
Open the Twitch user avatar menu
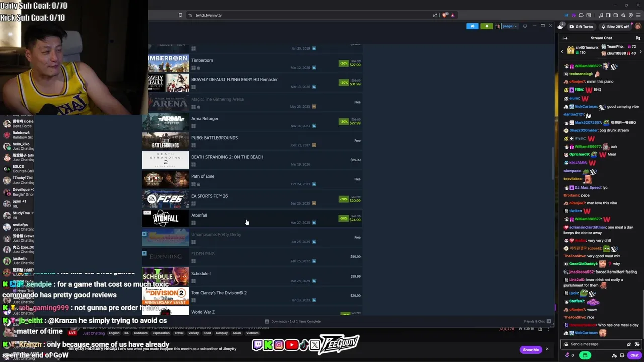click(x=639, y=27)
